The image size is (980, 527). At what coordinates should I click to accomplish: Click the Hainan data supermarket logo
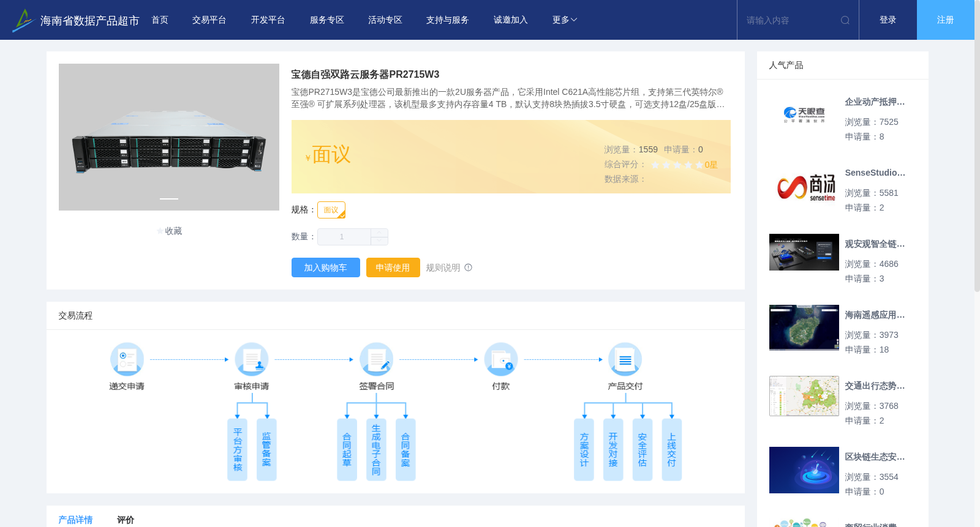point(23,20)
